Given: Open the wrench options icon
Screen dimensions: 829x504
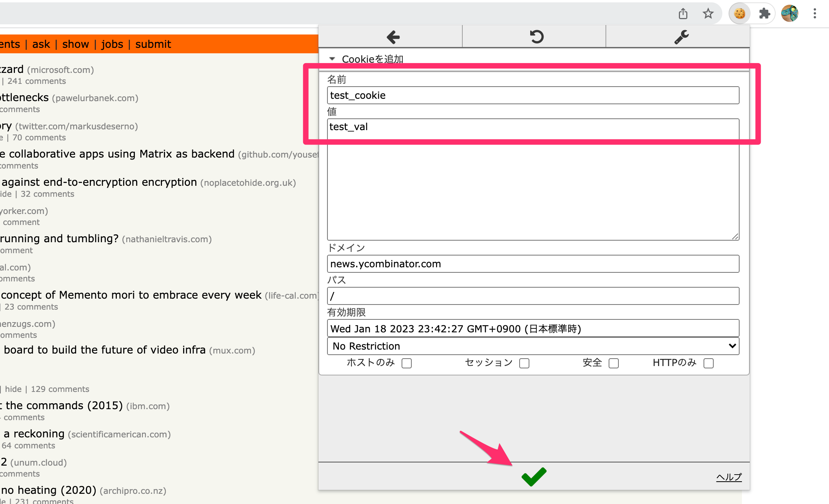Looking at the screenshot, I should [681, 37].
